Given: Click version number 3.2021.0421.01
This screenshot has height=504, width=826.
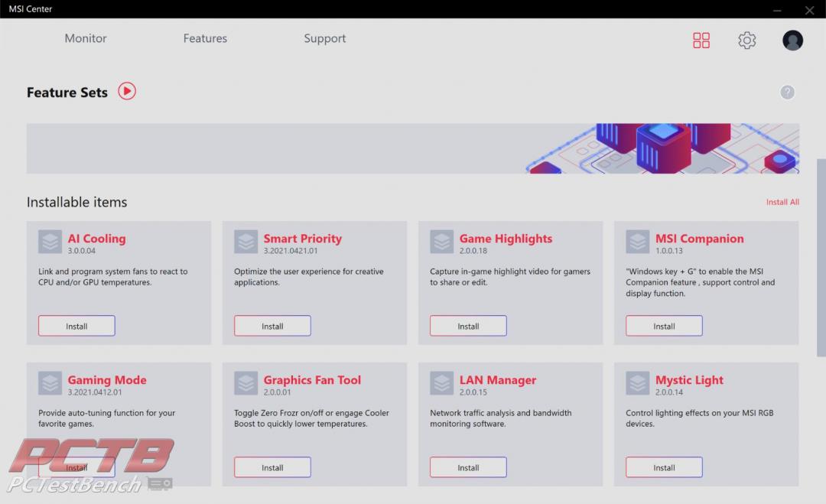Looking at the screenshot, I should [291, 251].
